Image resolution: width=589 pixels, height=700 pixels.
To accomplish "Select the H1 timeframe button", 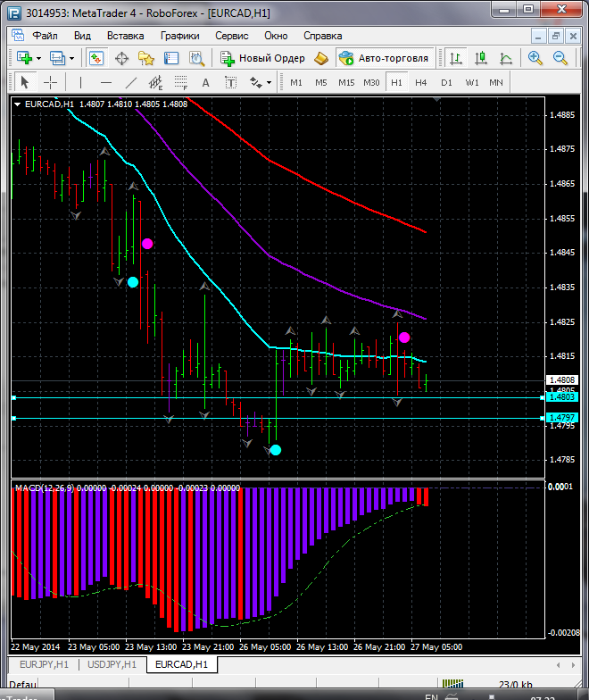I will (x=396, y=82).
